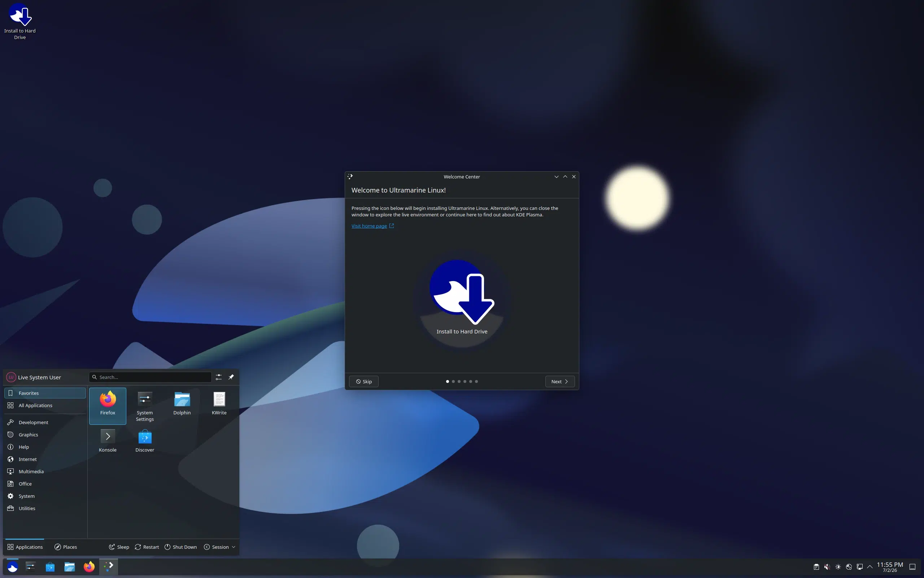Screen dimensions: 924x578
Task: Open the Multimedia category
Action: 45,471
